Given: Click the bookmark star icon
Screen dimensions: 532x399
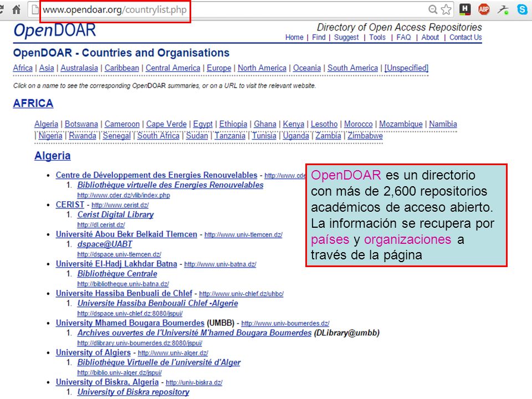Looking at the screenshot, I should 446,9.
